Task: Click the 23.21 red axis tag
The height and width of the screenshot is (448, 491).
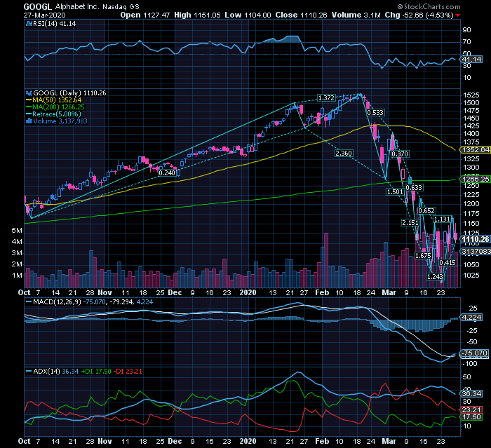Action: 471,410
